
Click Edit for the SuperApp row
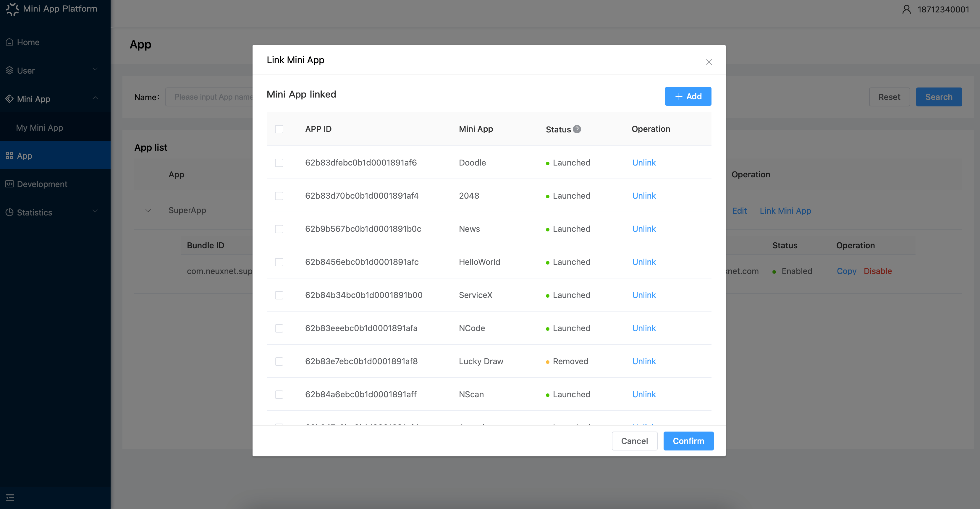pyautogui.click(x=739, y=210)
